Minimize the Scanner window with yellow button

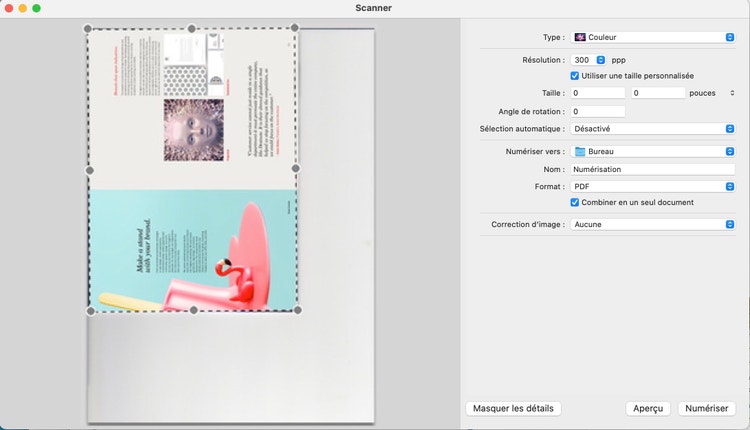coord(22,8)
